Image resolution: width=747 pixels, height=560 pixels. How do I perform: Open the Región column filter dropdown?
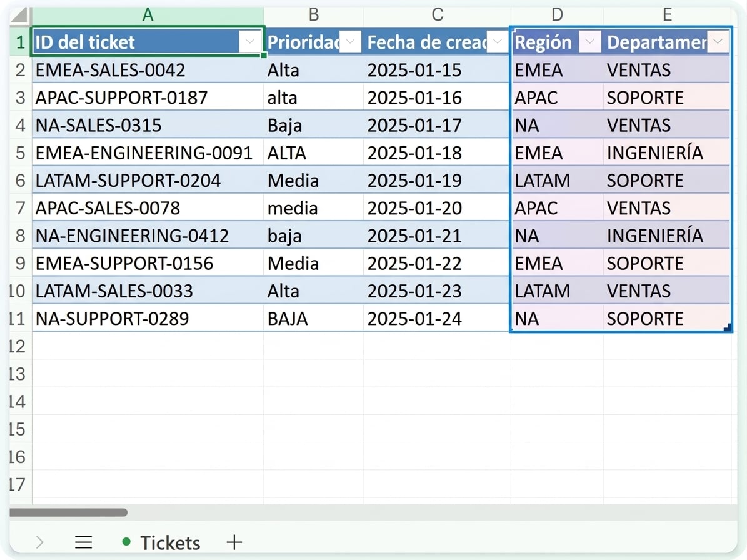[590, 42]
